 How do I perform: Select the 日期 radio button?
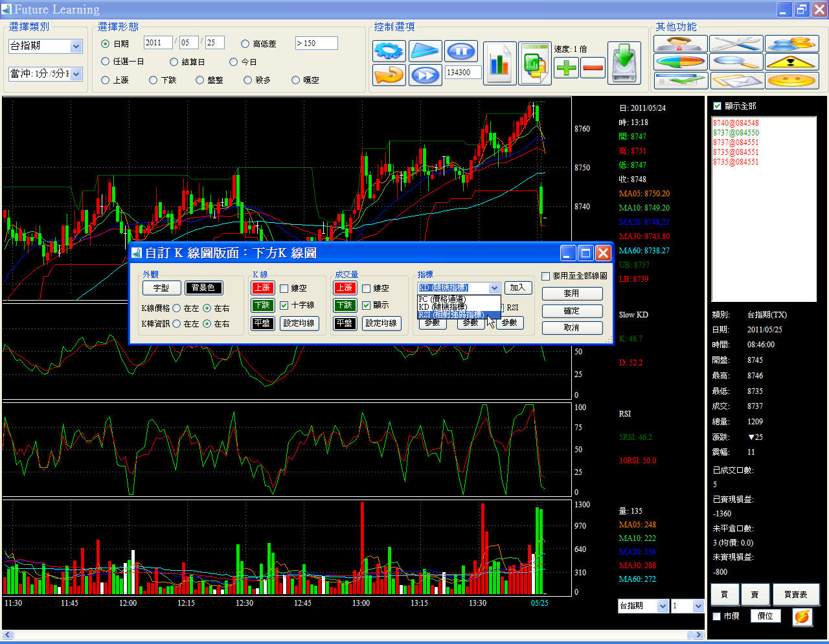tap(106, 44)
